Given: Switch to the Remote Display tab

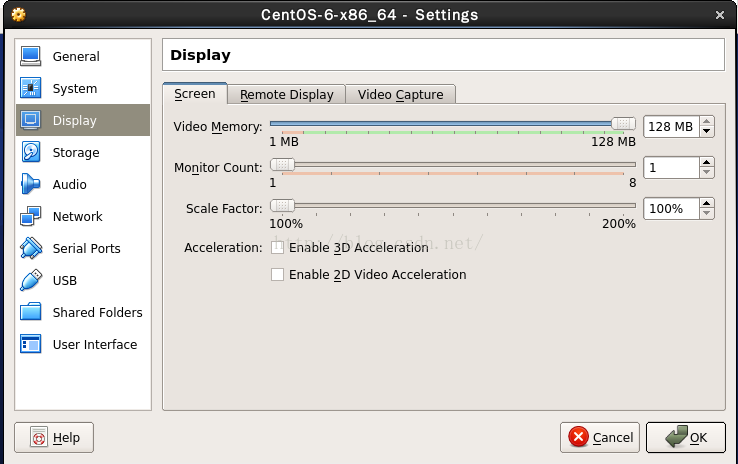Looking at the screenshot, I should coord(287,95).
